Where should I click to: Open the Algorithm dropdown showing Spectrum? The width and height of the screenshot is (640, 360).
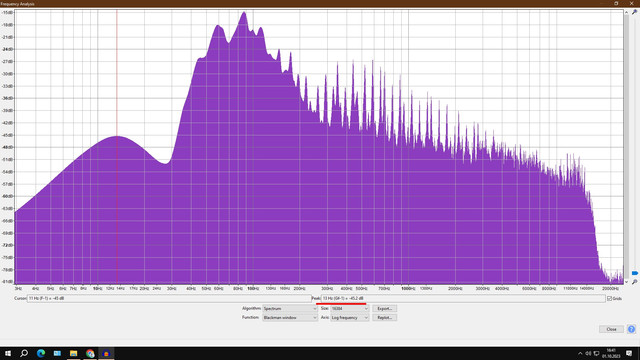(x=290, y=309)
